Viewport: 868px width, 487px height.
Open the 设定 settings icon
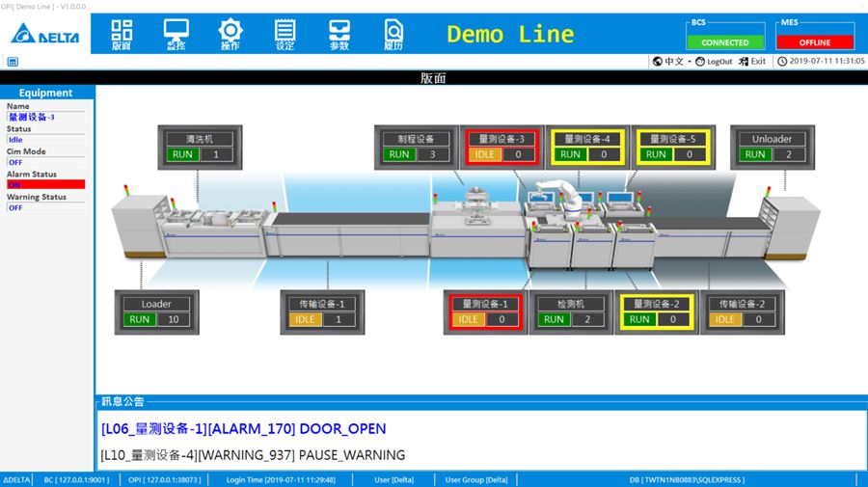click(285, 34)
